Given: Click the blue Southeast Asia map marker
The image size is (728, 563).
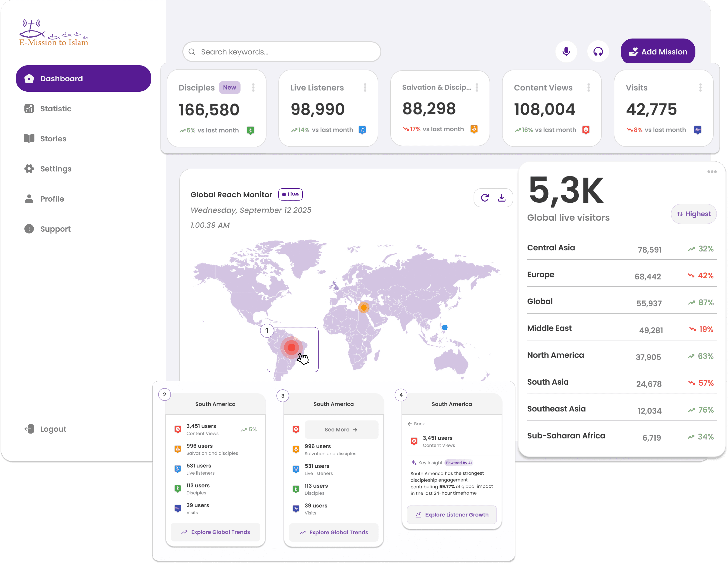Looking at the screenshot, I should coord(445,327).
